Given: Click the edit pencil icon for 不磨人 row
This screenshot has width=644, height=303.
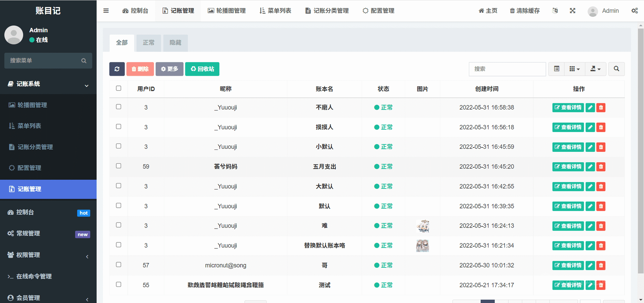Looking at the screenshot, I should [x=590, y=108].
